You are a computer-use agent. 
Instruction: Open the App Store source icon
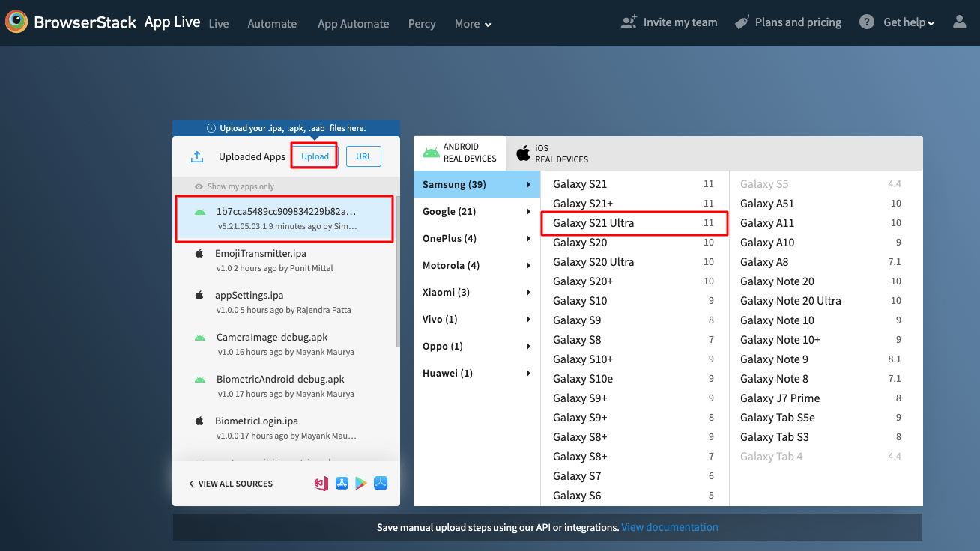pyautogui.click(x=342, y=483)
